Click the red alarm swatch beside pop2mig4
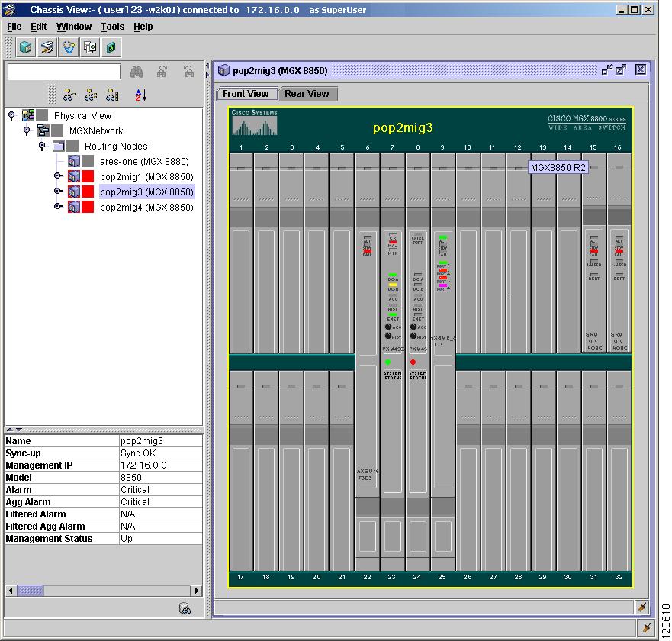672x641 pixels. pos(88,208)
